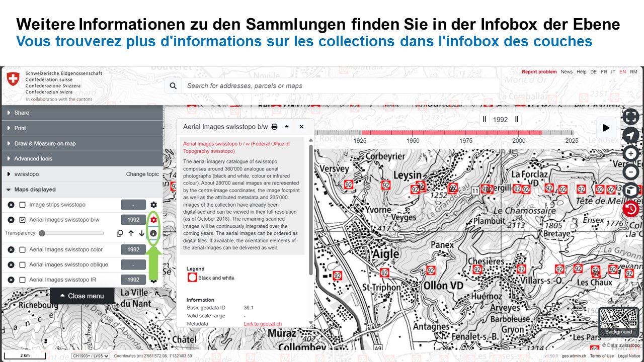Open the Help menu item
The height and width of the screenshot is (362, 644).
pos(581,72)
